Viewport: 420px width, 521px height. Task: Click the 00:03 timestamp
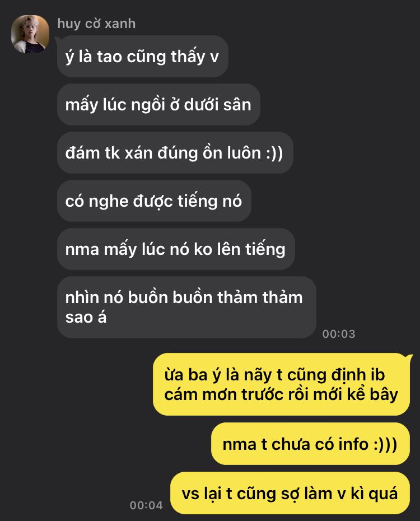pyautogui.click(x=339, y=333)
